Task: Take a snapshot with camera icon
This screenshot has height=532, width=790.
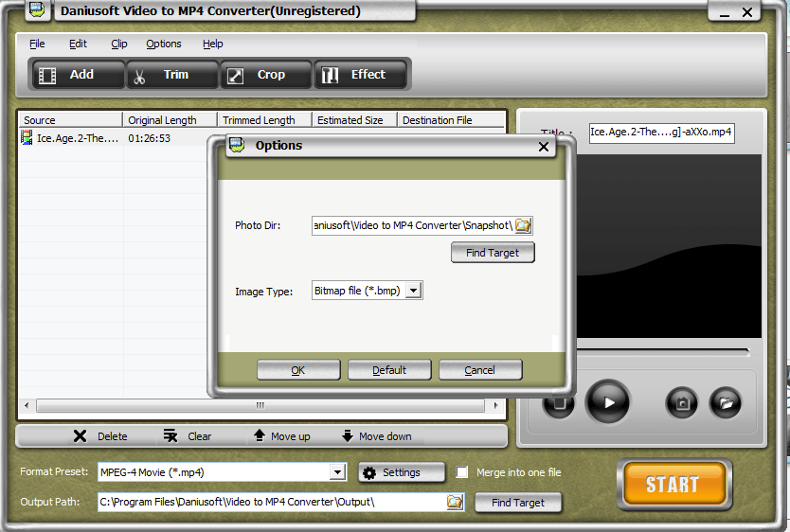Action: coord(682,403)
